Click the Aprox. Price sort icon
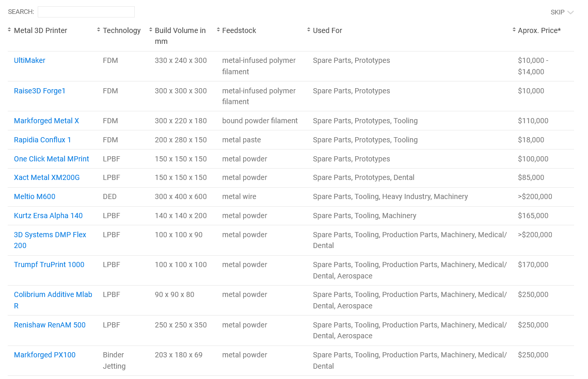This screenshot has height=379, width=588. [514, 30]
